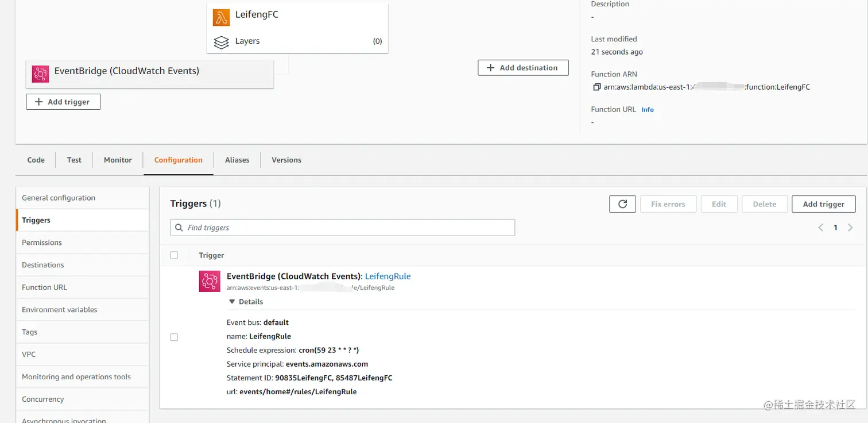Copy the Function ARN using the copy icon
868x423 pixels.
point(596,87)
